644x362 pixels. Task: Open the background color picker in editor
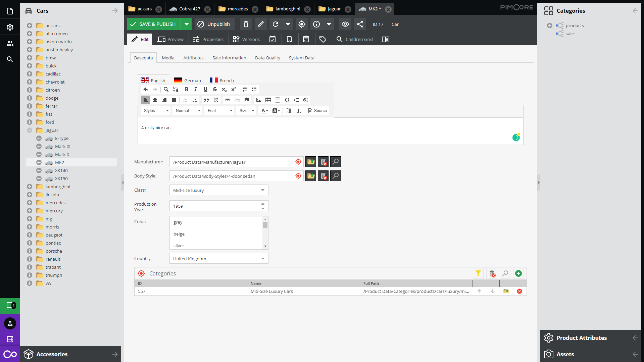(276, 111)
